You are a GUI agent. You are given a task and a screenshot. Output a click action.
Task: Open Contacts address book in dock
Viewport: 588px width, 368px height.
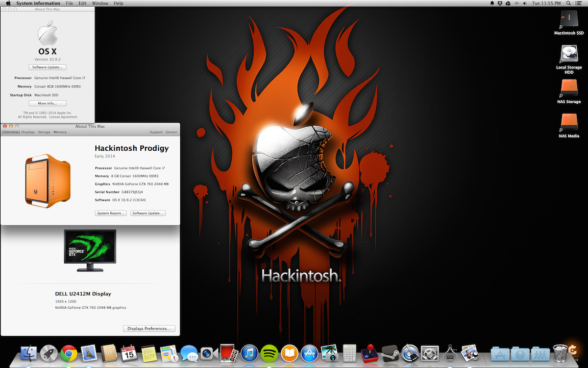click(x=109, y=353)
